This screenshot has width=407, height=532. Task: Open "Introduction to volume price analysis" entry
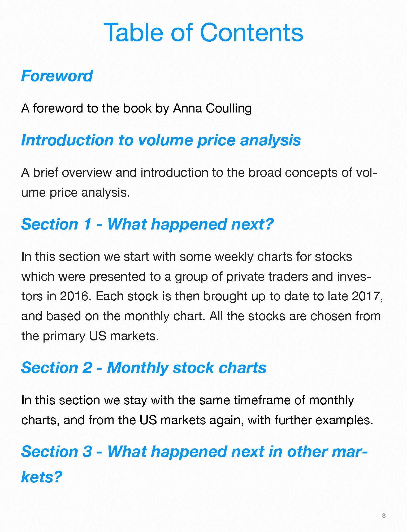(161, 140)
